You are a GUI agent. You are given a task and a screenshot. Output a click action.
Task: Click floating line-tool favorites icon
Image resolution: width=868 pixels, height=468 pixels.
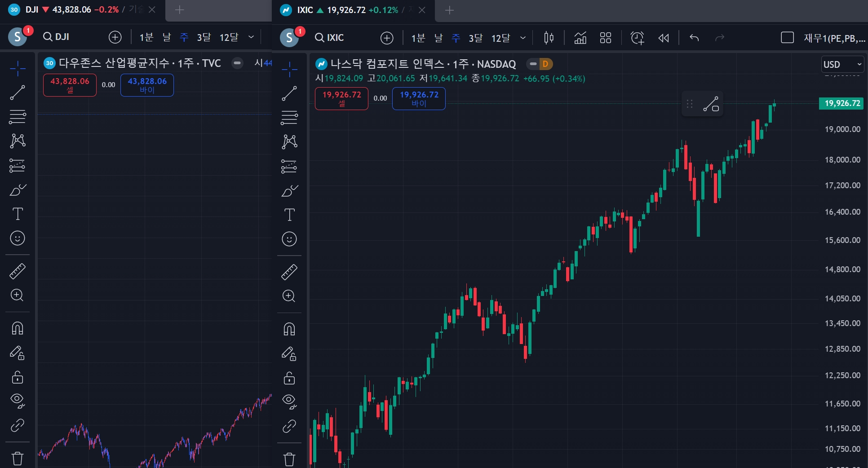point(711,104)
